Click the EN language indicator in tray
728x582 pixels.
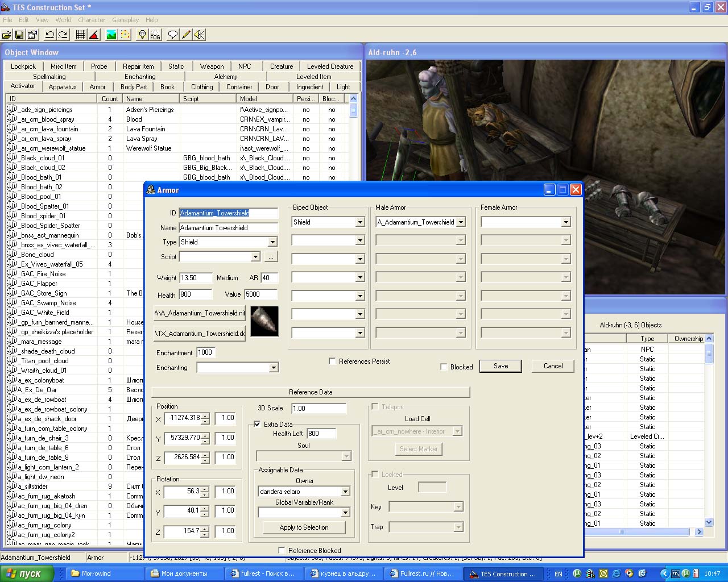pyautogui.click(x=559, y=574)
